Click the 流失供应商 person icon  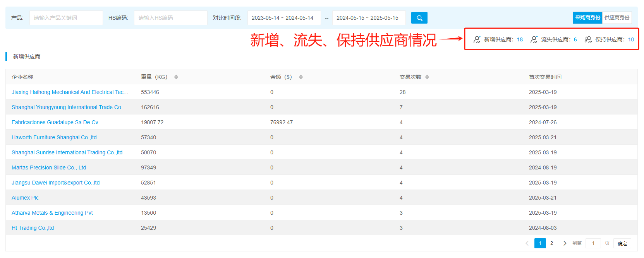(534, 39)
